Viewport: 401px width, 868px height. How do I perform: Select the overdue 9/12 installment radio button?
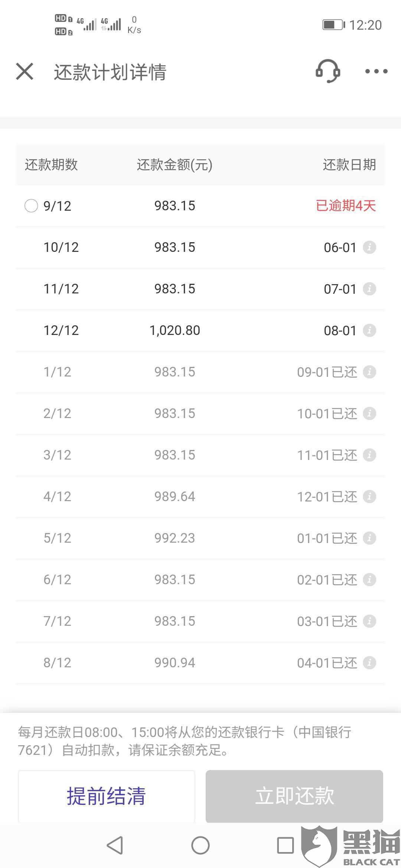point(31,206)
